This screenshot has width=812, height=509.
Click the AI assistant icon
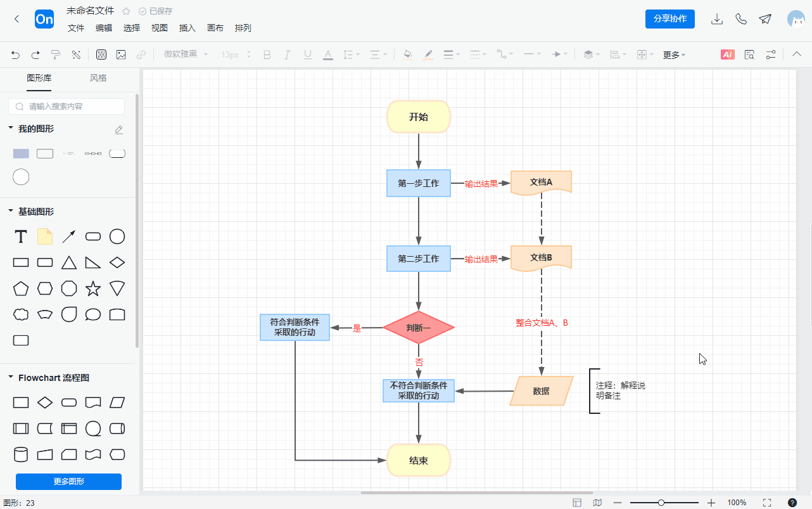point(728,55)
